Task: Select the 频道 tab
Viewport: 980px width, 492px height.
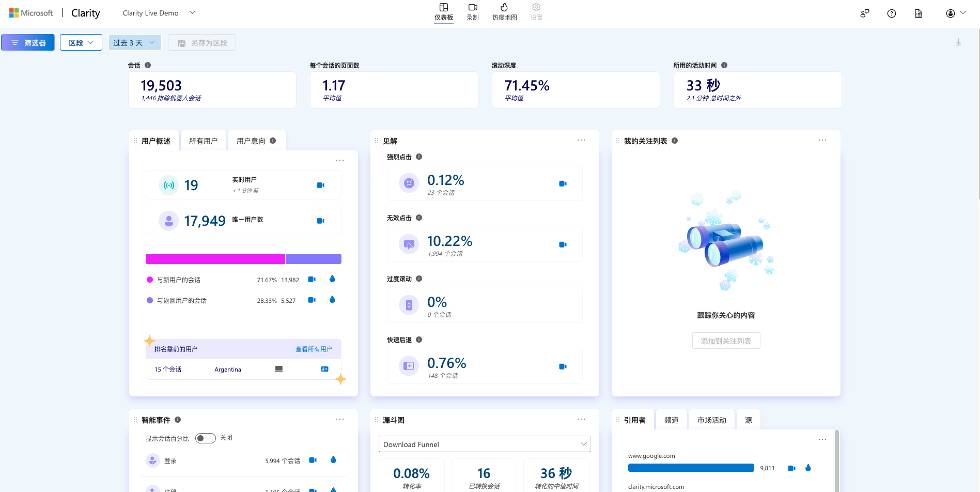Action: point(672,420)
